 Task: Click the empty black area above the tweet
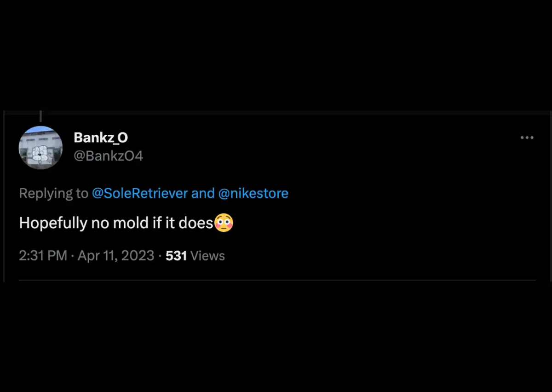(276, 55)
